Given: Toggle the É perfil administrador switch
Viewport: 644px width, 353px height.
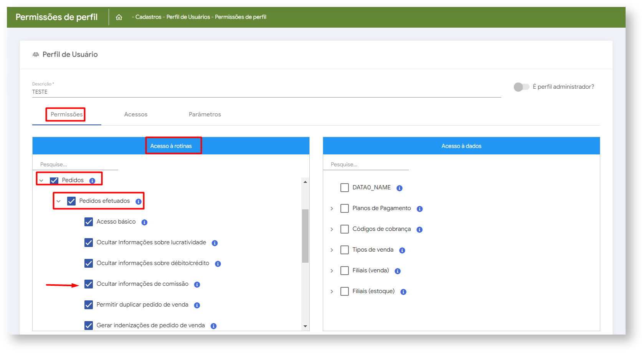Looking at the screenshot, I should tap(521, 87).
